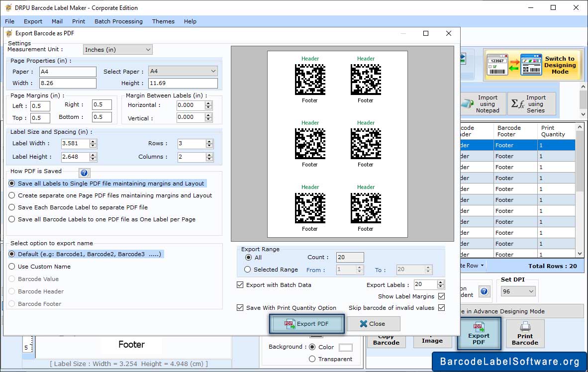Click Background color swatch
The width and height of the screenshot is (588, 372).
345,348
